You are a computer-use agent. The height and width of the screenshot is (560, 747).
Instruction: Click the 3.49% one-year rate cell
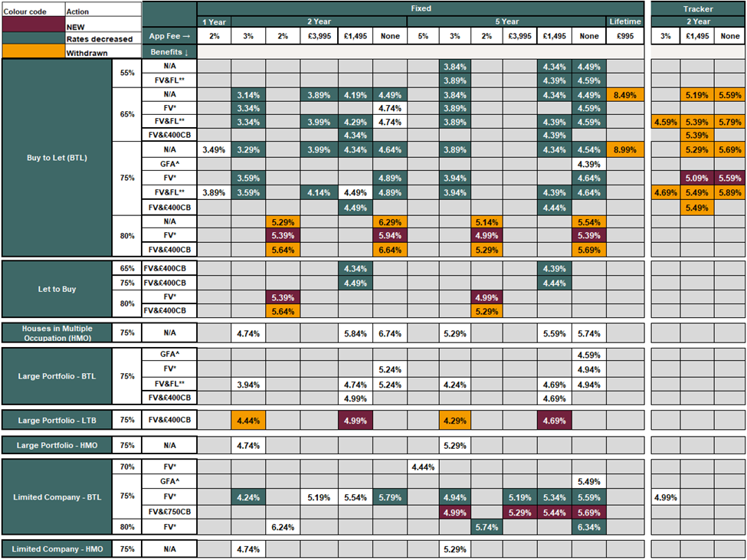tap(214, 150)
